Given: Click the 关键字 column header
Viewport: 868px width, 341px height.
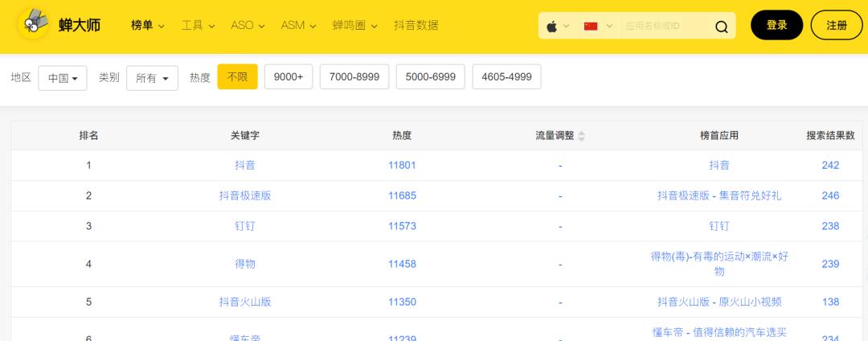Looking at the screenshot, I should pos(244,136).
